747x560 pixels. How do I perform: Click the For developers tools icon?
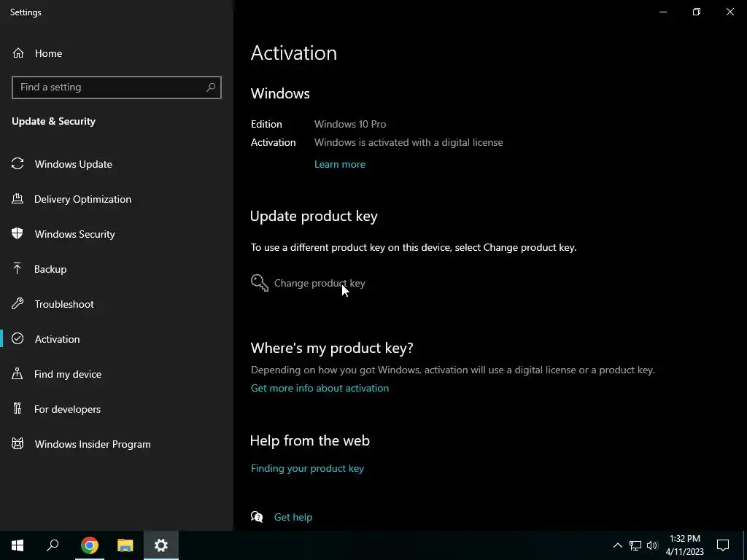[x=18, y=408]
